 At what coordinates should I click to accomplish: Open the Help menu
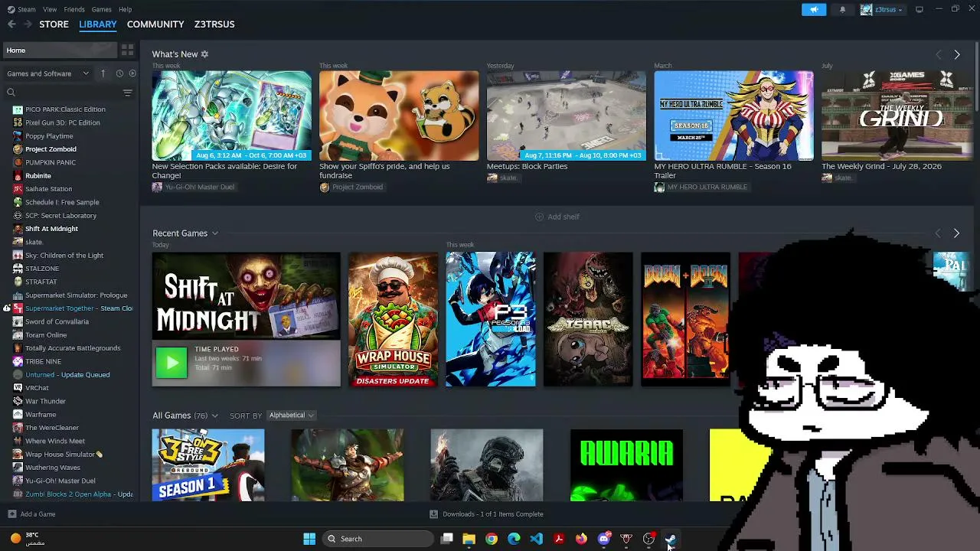pyautogui.click(x=125, y=9)
